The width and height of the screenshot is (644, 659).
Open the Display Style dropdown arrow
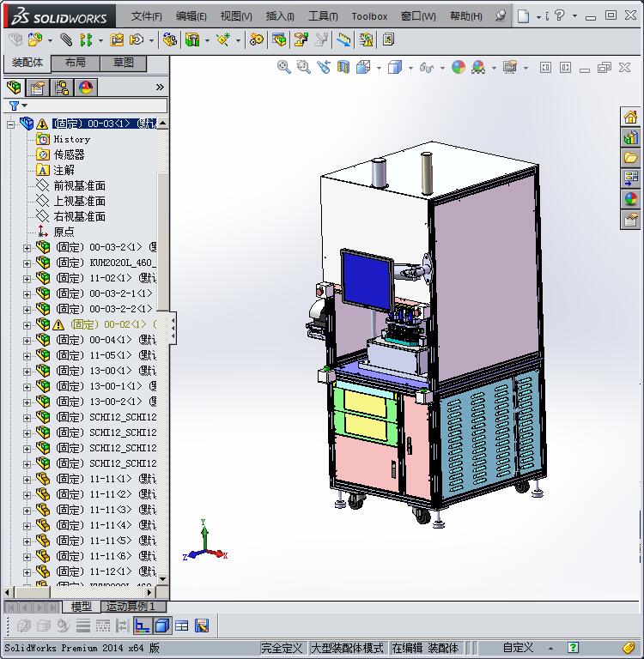click(x=410, y=68)
